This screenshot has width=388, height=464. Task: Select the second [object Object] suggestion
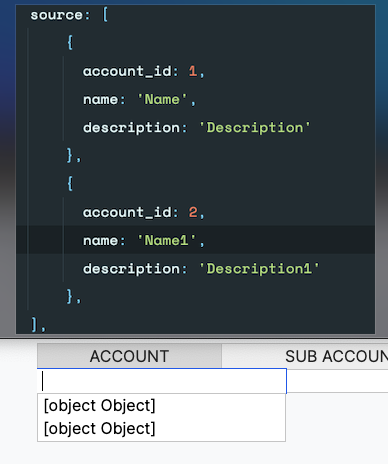coord(161,429)
